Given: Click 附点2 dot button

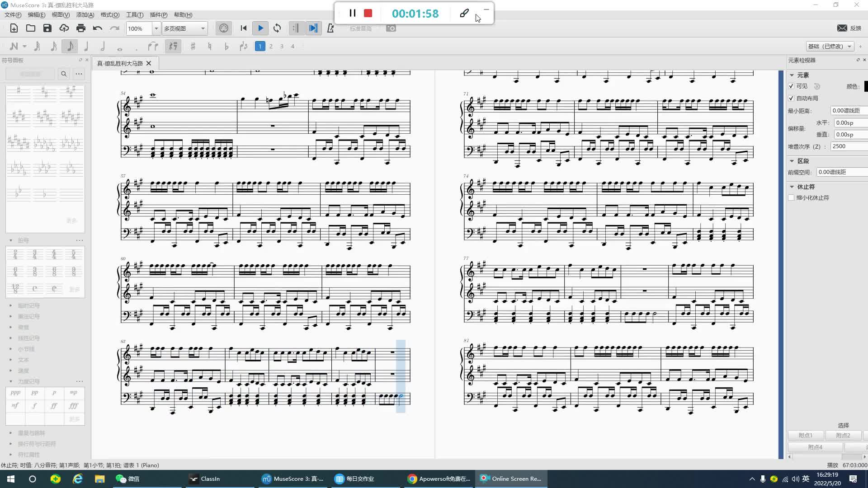Looking at the screenshot, I should (x=843, y=435).
